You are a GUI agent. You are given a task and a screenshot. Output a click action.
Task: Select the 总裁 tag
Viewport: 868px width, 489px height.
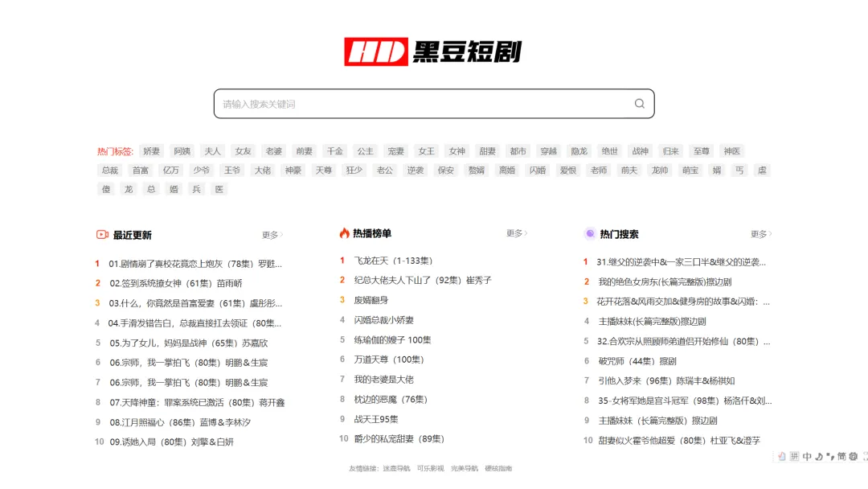[x=109, y=170]
